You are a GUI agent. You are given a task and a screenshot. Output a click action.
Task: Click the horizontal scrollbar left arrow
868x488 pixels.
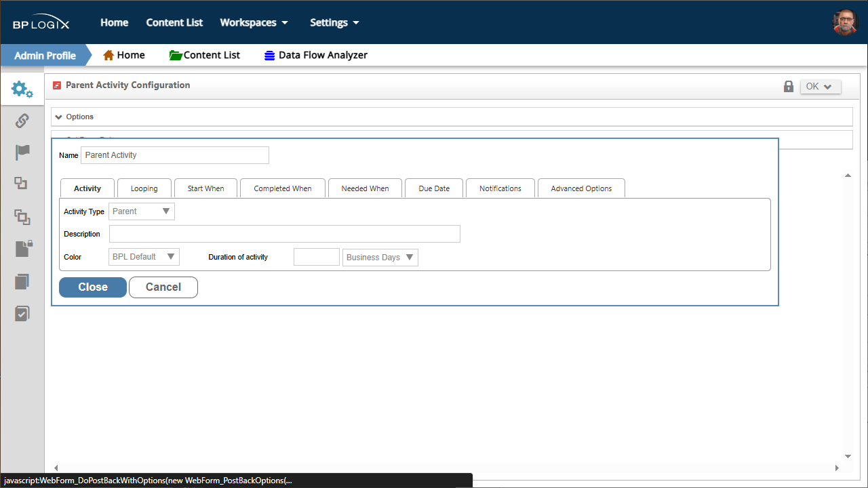click(56, 468)
